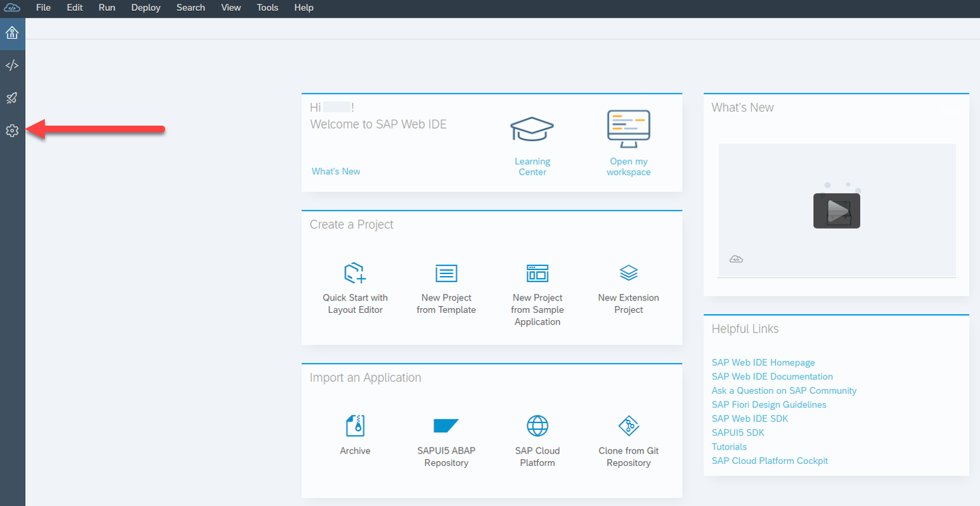Click the Learning Center text link
This screenshot has height=506, width=980.
(532, 167)
